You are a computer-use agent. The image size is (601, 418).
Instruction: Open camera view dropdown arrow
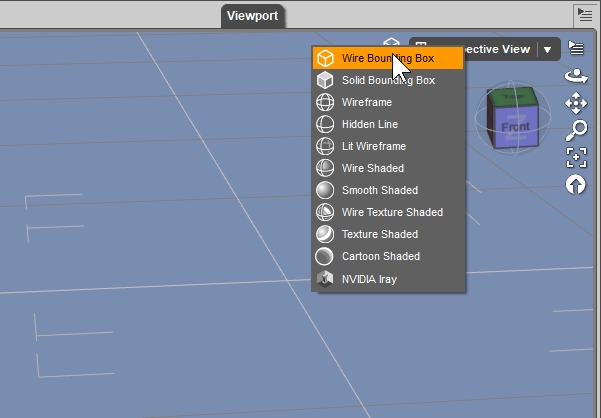tap(547, 50)
